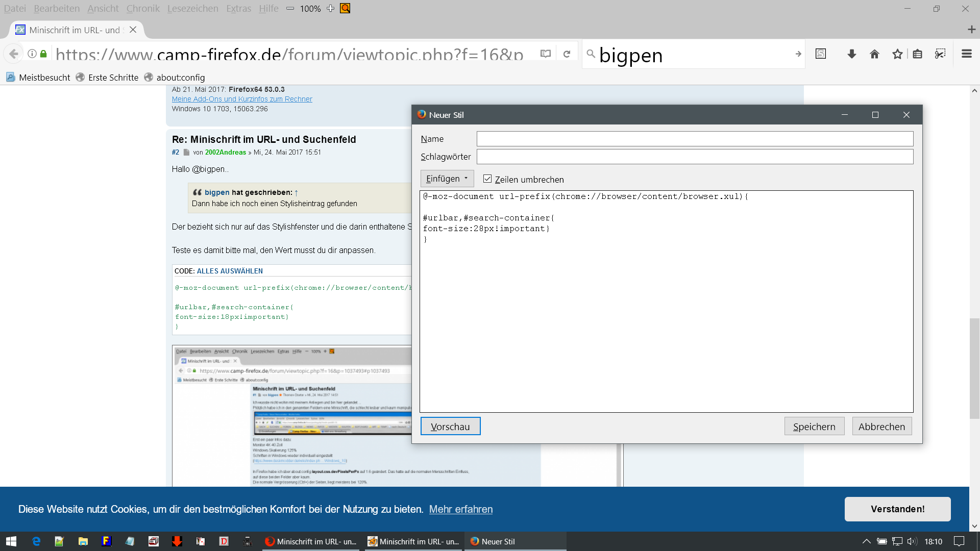Bookmark this page with the star icon
Screen dimensions: 980x551
click(897, 54)
